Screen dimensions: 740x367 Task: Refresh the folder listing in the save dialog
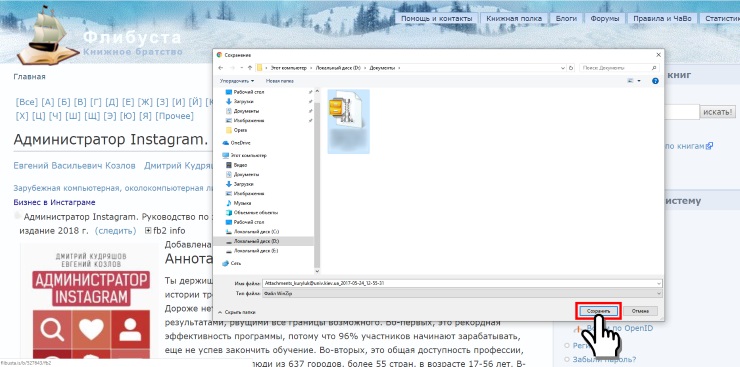(x=571, y=68)
